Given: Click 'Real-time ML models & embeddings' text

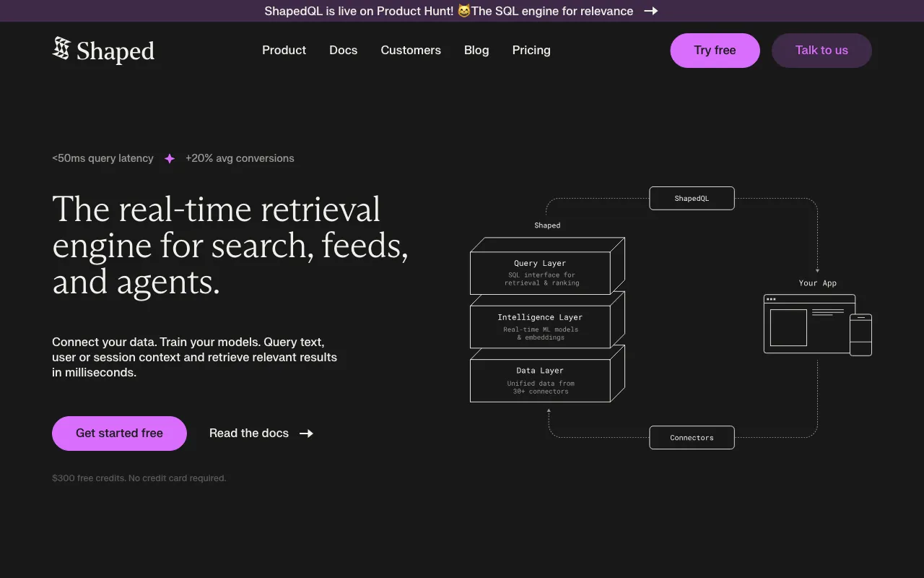Looking at the screenshot, I should click(541, 333).
